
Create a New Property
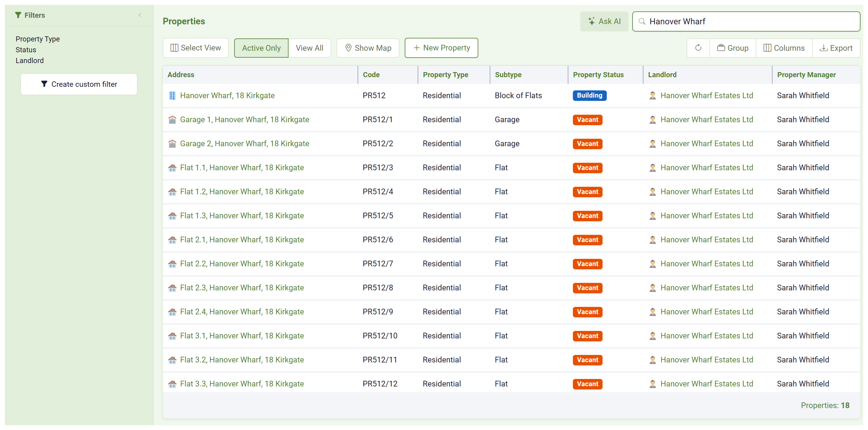[441, 48]
